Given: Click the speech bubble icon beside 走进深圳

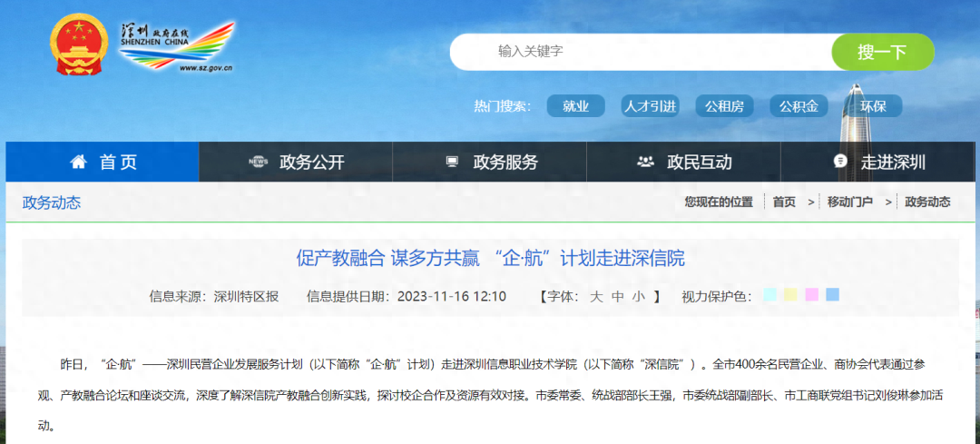Looking at the screenshot, I should click(x=840, y=162).
